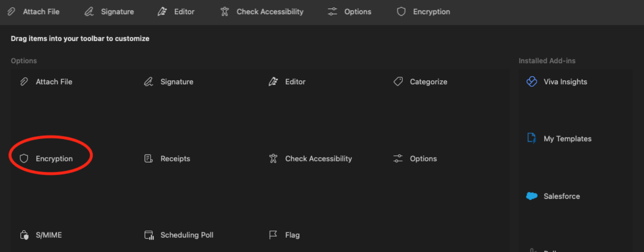Click the Installed Add-ins section header
The image size is (644, 252).
pos(547,61)
